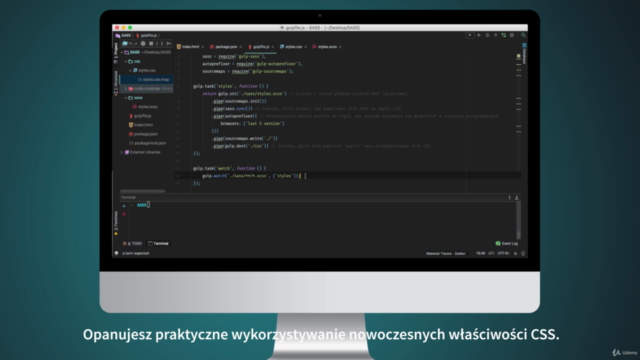Image resolution: width=640 pixels, height=360 pixels.
Task: Open the Database side panel tab
Action: (x=524, y=54)
